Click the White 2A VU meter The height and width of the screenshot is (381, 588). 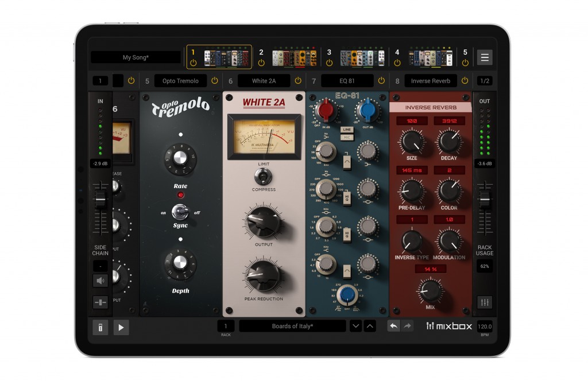tap(264, 137)
